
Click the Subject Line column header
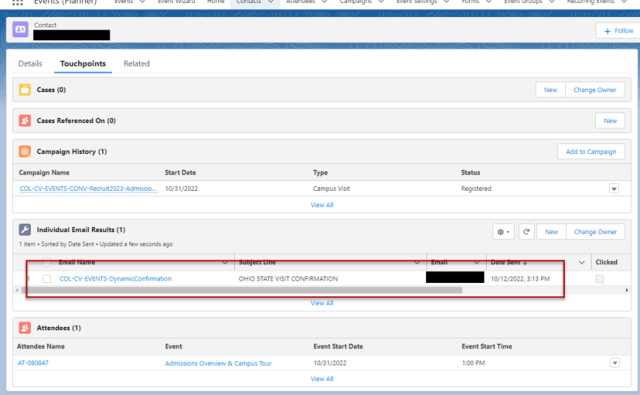pos(257,262)
